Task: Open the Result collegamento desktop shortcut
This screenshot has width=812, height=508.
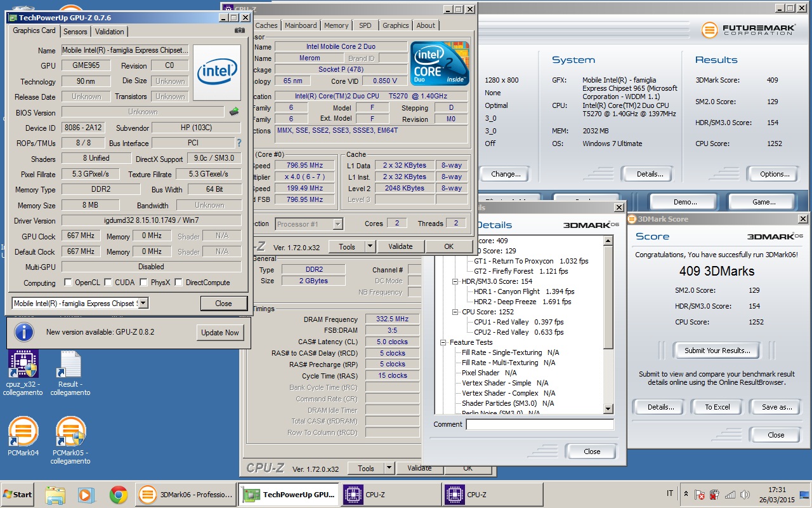Action: point(70,373)
